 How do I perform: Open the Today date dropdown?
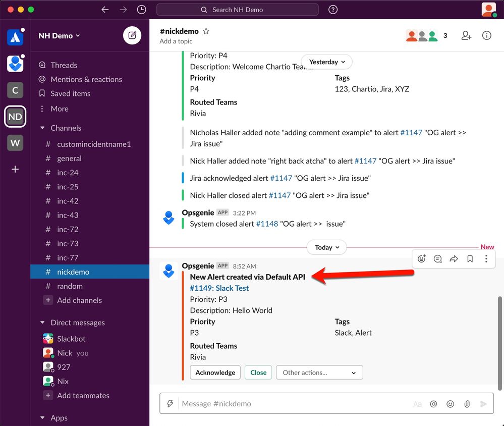click(326, 247)
